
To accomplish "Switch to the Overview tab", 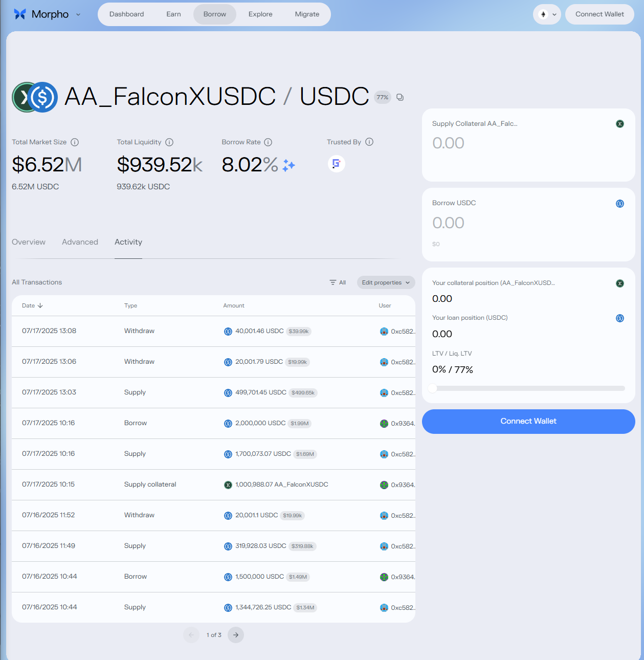I will (x=29, y=242).
